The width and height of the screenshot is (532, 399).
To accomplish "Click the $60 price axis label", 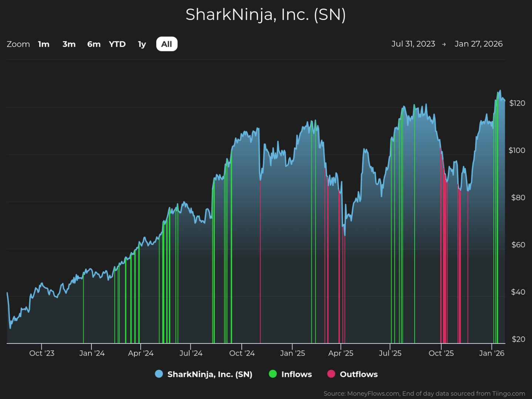I will pos(518,245).
